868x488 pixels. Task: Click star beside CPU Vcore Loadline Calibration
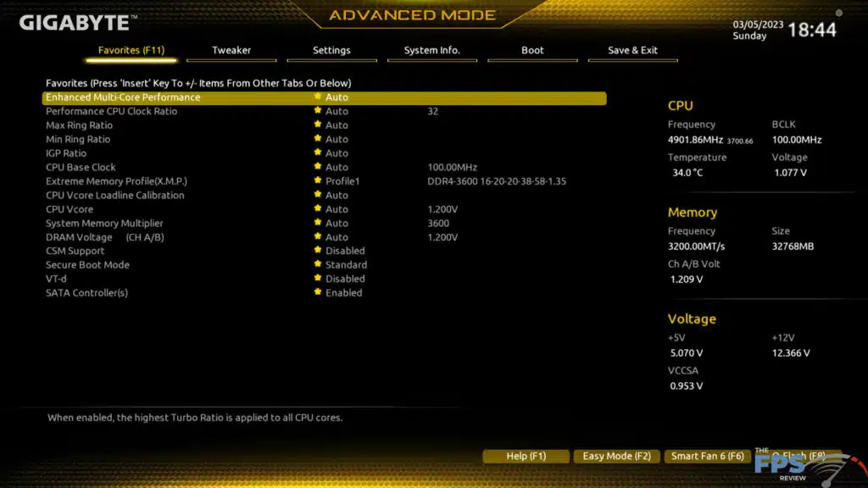(x=318, y=195)
